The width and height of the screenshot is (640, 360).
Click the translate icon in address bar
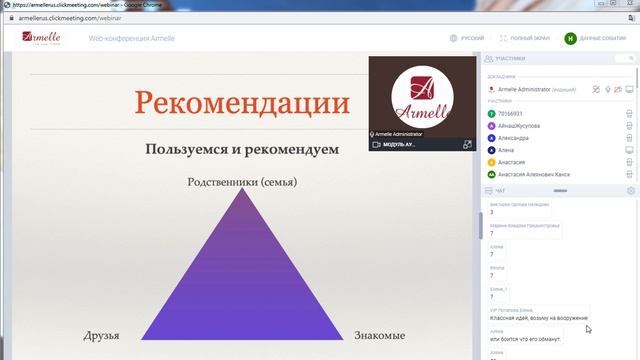pyautogui.click(x=631, y=18)
